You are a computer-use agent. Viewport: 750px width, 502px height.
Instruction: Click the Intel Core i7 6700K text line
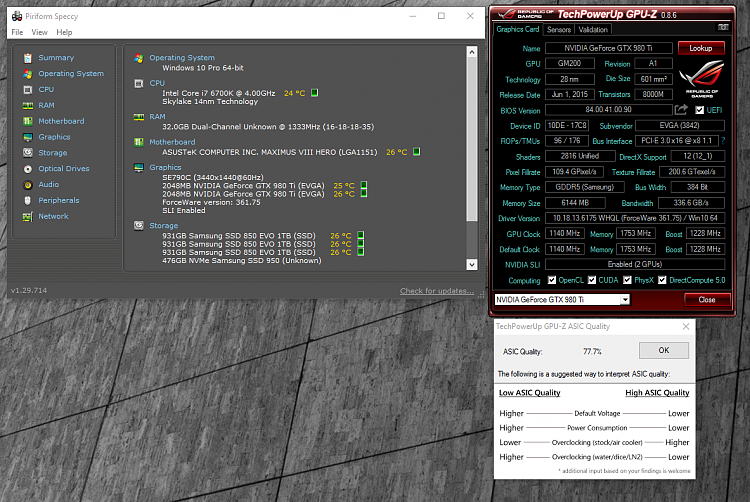219,93
